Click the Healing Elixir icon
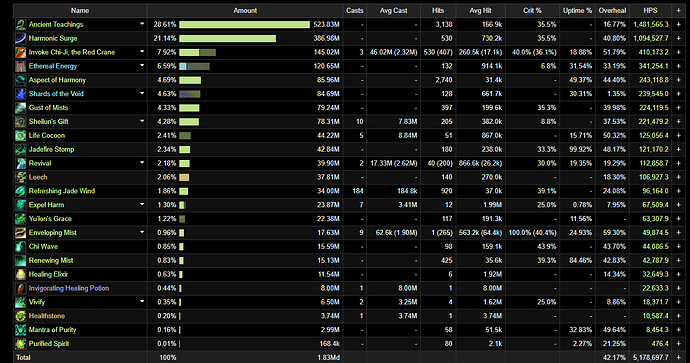The width and height of the screenshot is (690, 363). (21, 275)
